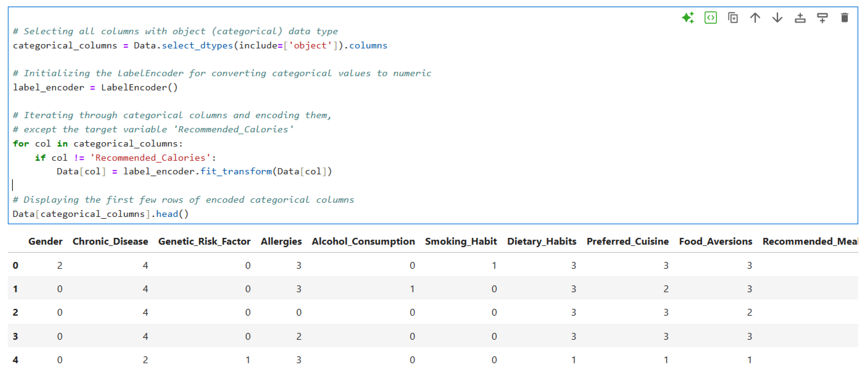Duplicate this cell with the copy icon
The width and height of the screenshot is (868, 379).
(x=732, y=18)
